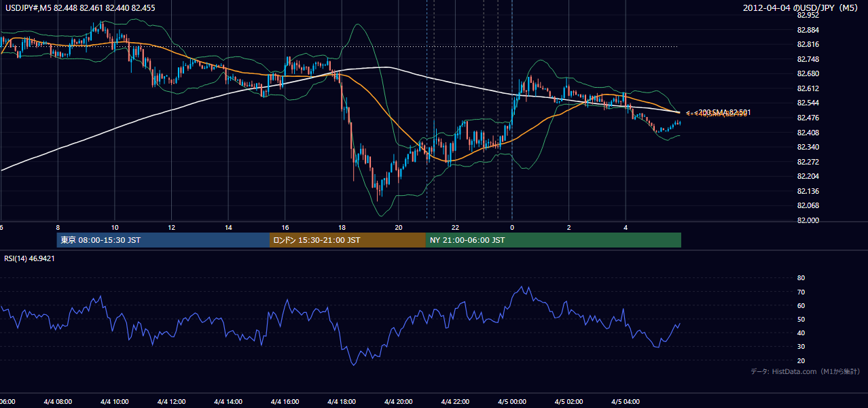Screen dimensions: 868x408
Task: Click the 4/5 02:00 time axis label
Action: [x=569, y=401]
